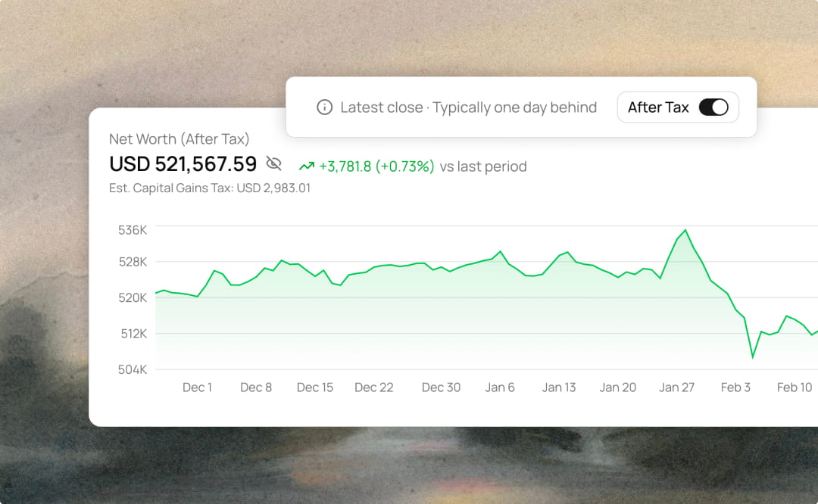
Task: Click the vs last period text
Action: [x=483, y=166]
